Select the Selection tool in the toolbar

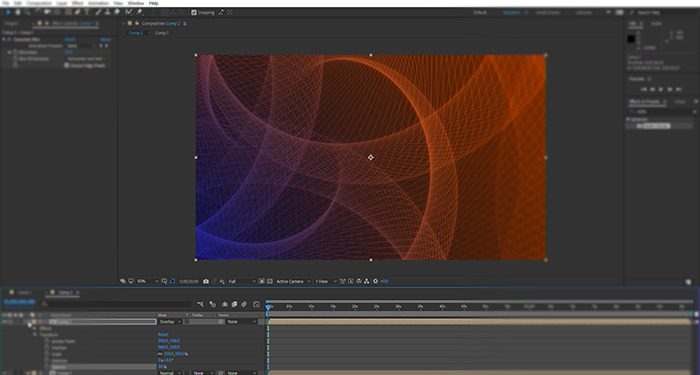point(8,12)
